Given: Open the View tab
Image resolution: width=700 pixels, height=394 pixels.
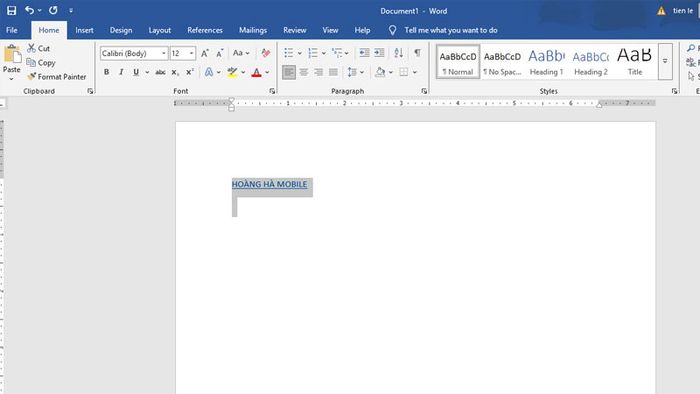Looking at the screenshot, I should click(x=330, y=30).
